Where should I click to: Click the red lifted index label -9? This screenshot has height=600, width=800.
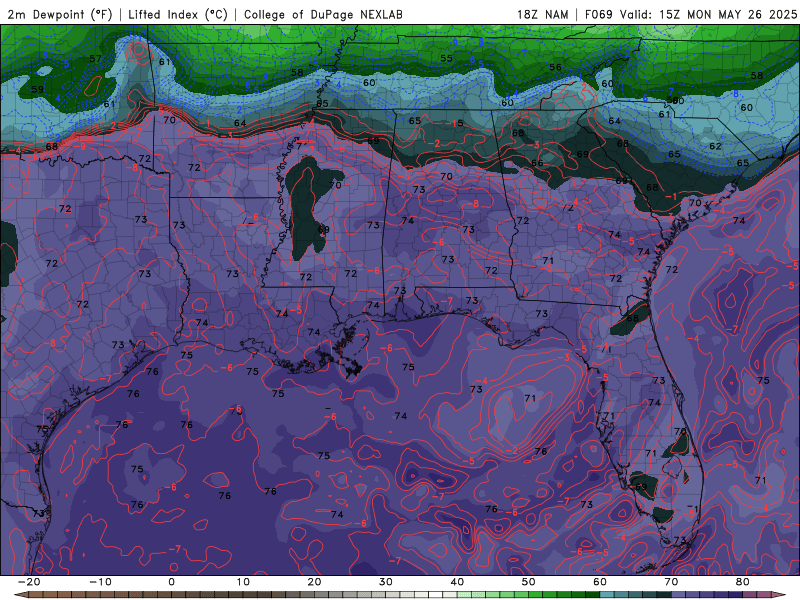tap(81, 146)
